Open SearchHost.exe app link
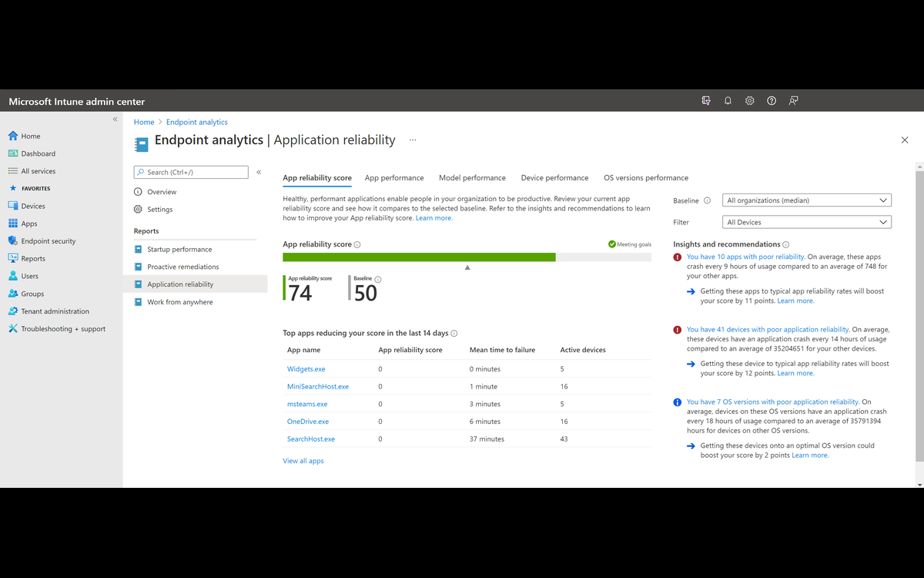This screenshot has height=578, width=924. [311, 439]
